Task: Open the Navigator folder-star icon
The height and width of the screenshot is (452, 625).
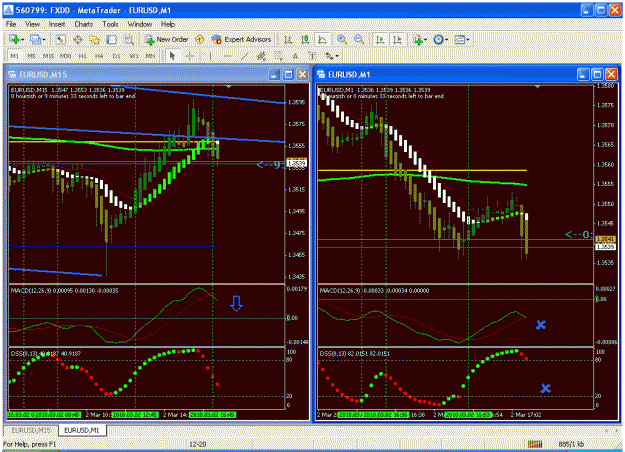Action: pos(94,39)
